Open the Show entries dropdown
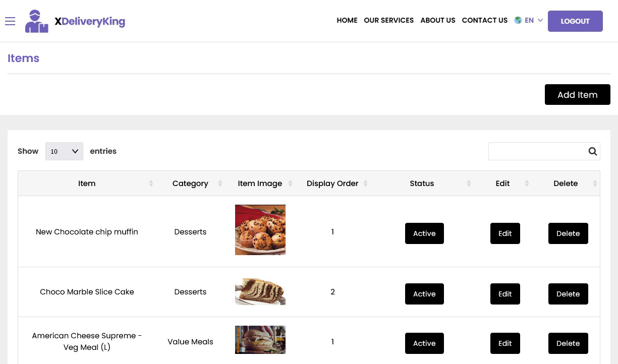The height and width of the screenshot is (364, 618). 64,151
